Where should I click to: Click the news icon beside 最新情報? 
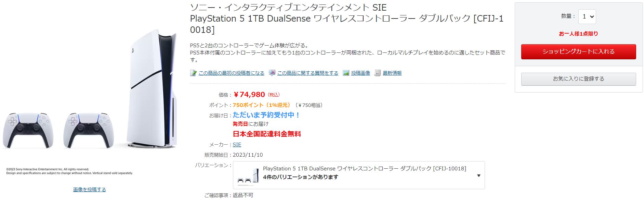pos(378,73)
